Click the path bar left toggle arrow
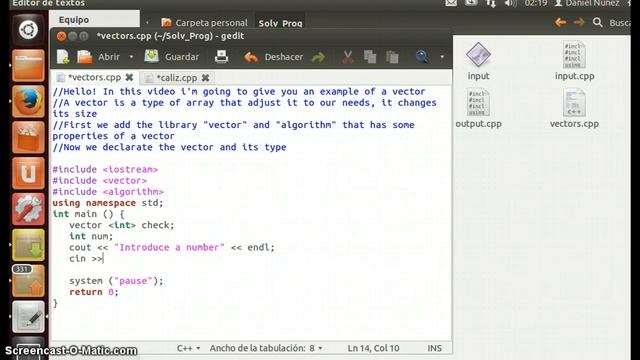Image resolution: width=640 pixels, height=360 pixels. pyautogui.click(x=147, y=23)
